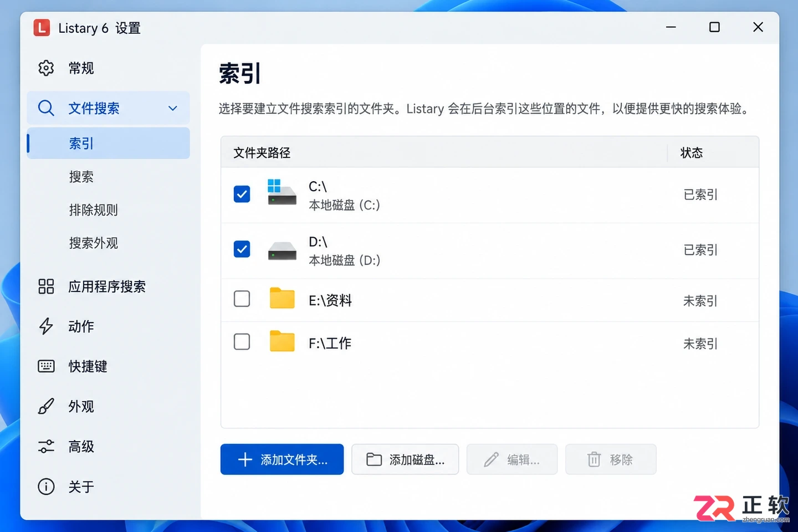Open the 索引 sub-page

coord(109,144)
